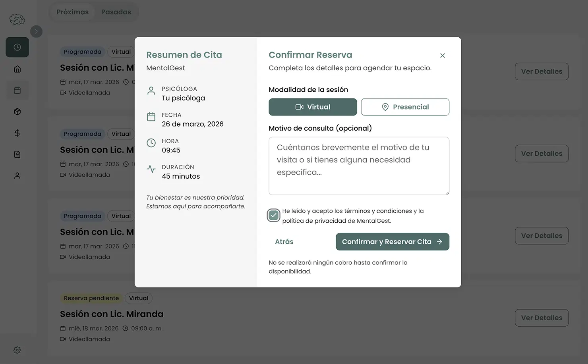Screen dimensions: 588x364
Task: Select Presencial session modality
Action: point(405,107)
